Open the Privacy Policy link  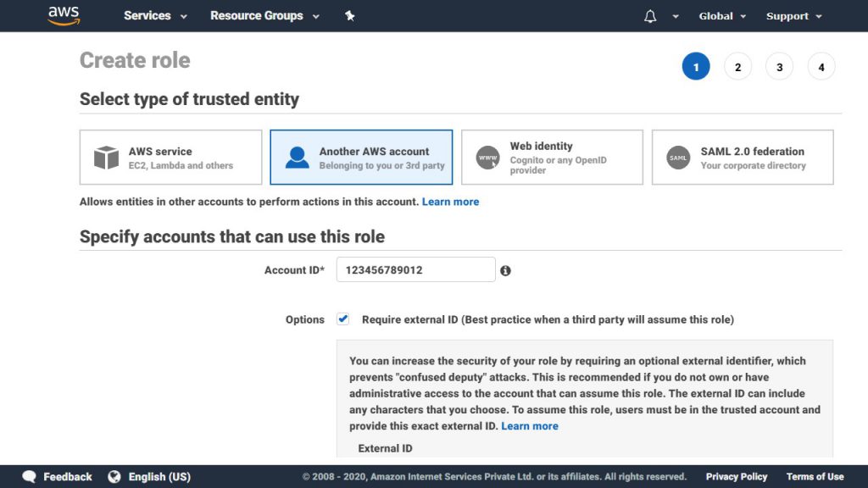tap(737, 476)
